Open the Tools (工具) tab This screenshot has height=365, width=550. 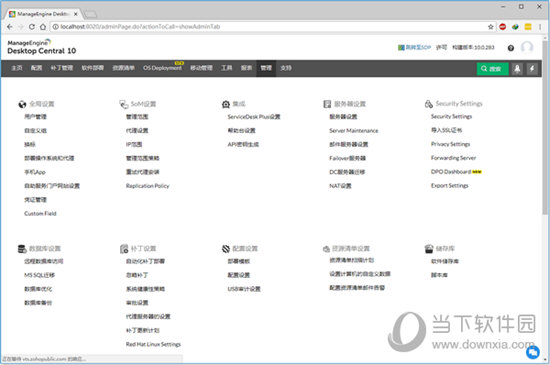[227, 68]
